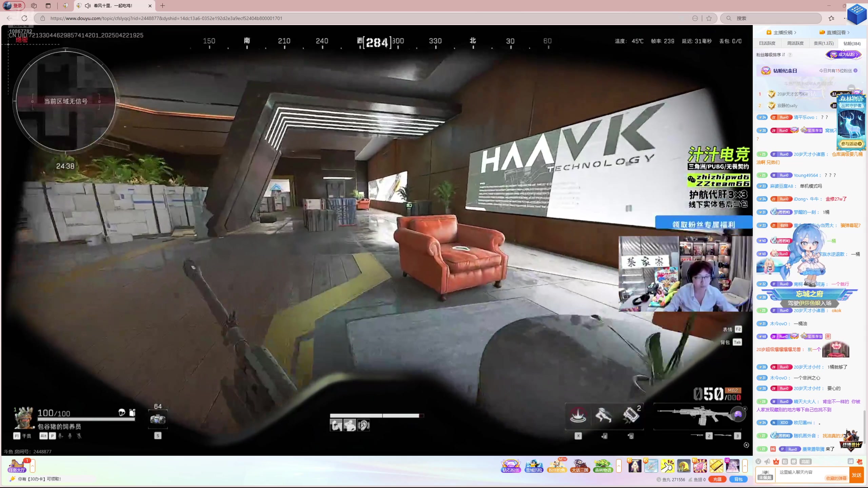This screenshot has height=488, width=868.
Task: Click the 登录 login profile button
Action: 14,6
